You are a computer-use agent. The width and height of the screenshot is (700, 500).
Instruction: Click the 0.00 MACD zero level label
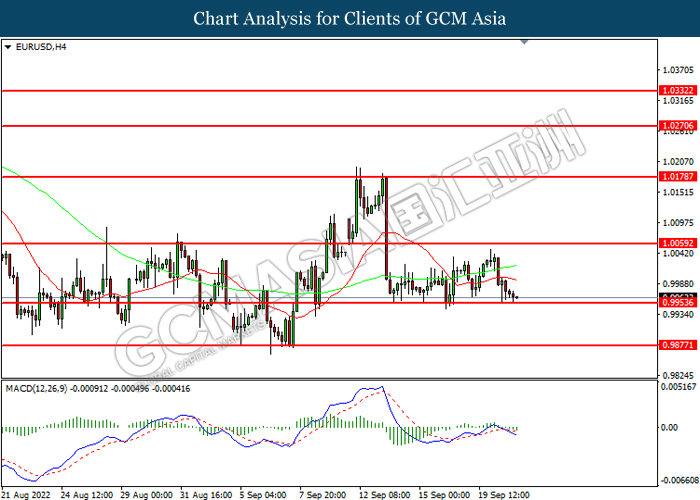tap(669, 428)
